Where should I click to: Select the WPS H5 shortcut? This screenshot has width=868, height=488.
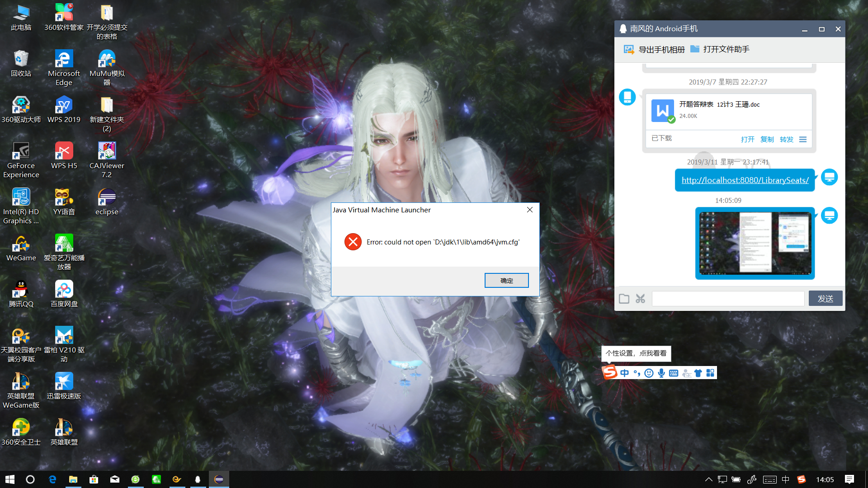coord(64,156)
